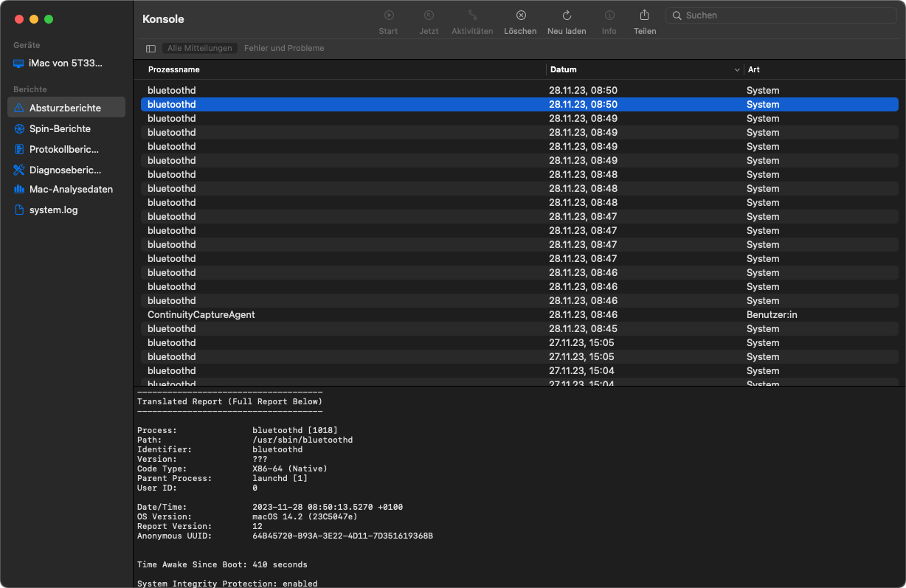Toggle sort order chevron in Datum column
This screenshot has height=588, width=906.
pyautogui.click(x=736, y=70)
